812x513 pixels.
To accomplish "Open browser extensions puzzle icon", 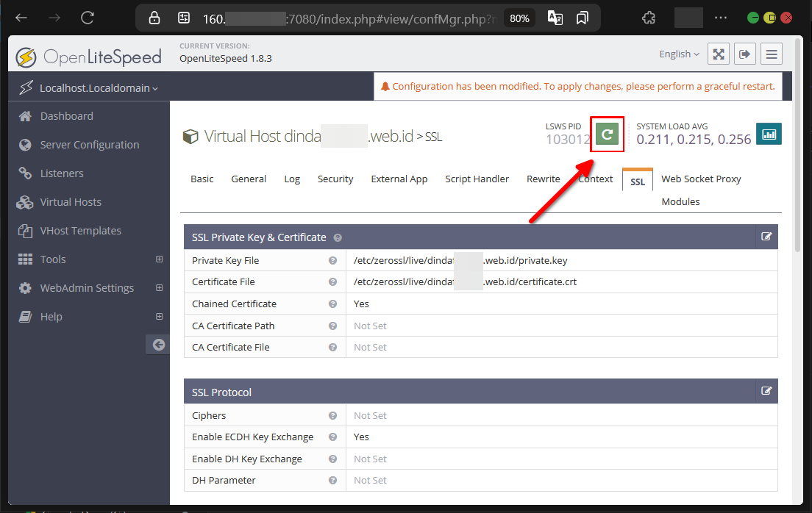I will [649, 18].
